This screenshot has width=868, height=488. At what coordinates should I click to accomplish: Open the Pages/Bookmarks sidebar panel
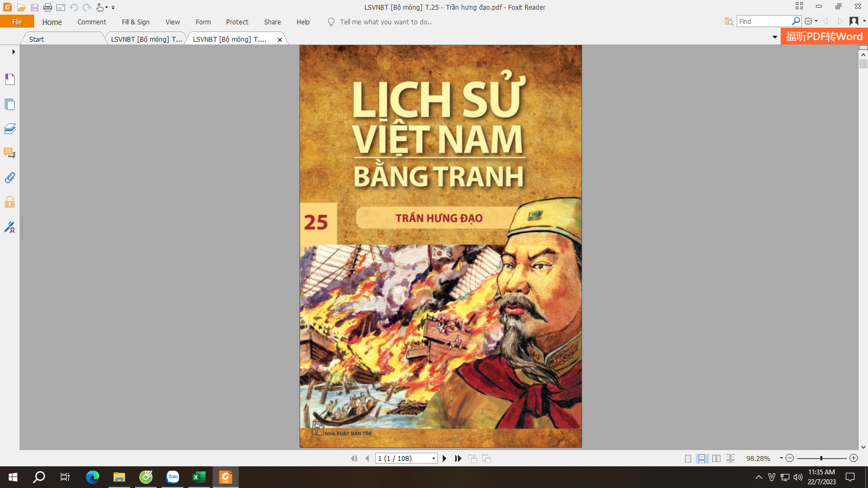tap(10, 79)
